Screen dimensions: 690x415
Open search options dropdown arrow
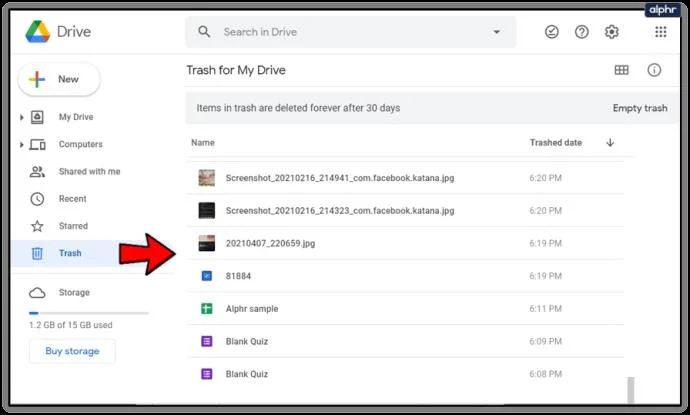point(496,32)
